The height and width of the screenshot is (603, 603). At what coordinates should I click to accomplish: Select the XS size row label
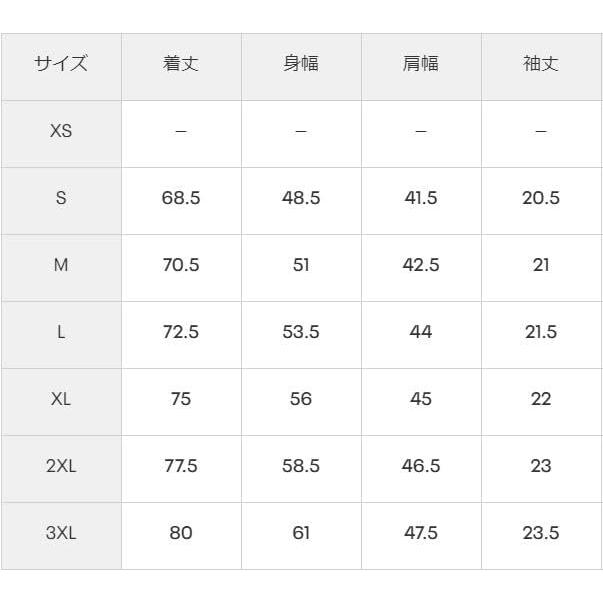[x=61, y=134]
